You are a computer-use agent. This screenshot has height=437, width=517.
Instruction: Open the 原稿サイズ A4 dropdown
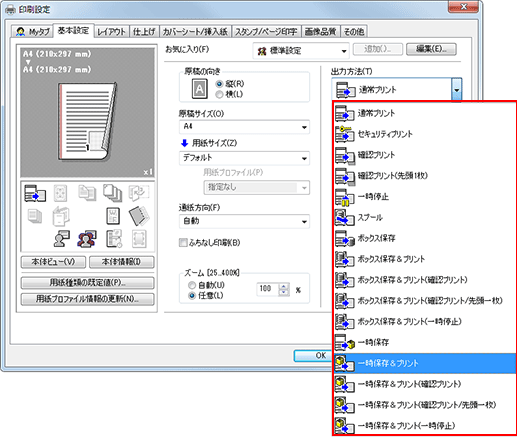pos(244,127)
